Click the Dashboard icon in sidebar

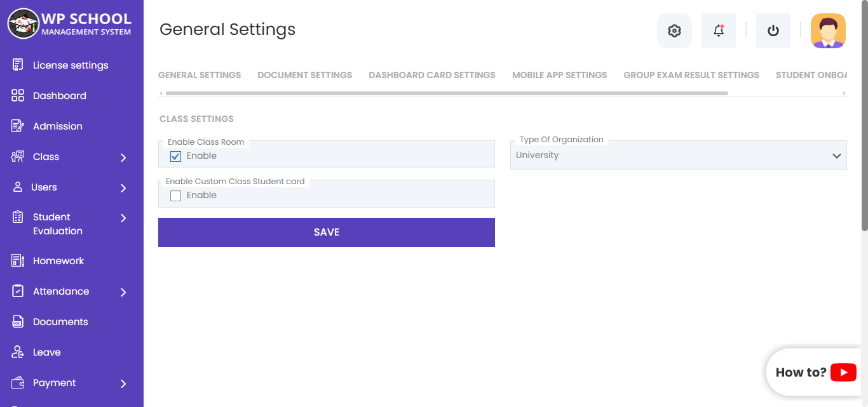coord(18,96)
